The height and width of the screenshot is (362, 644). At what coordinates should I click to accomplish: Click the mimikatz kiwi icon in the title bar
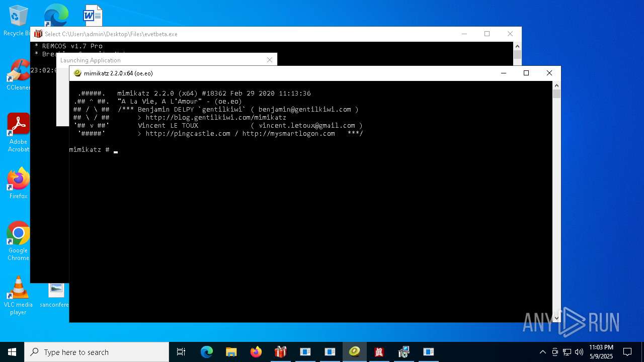click(77, 73)
